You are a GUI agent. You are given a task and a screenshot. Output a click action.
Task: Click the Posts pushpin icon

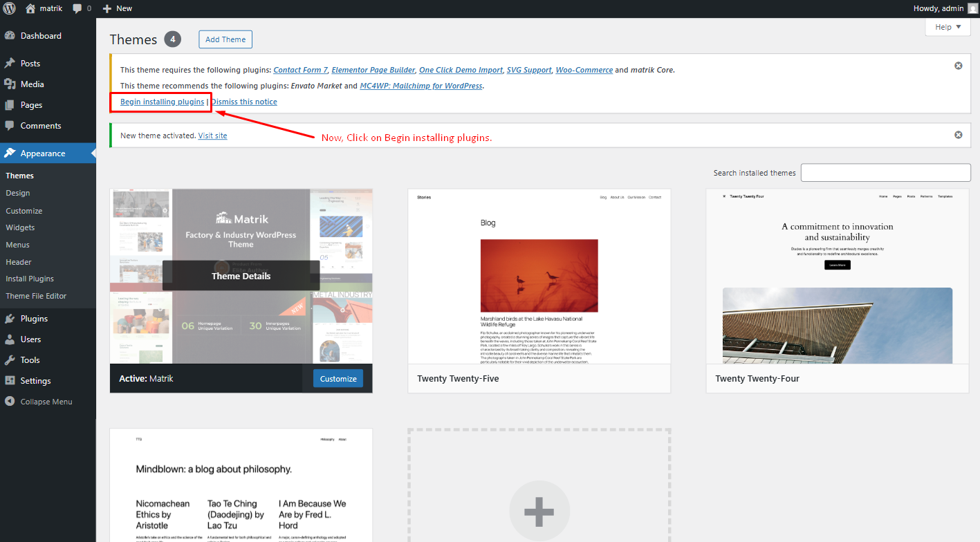[10, 64]
